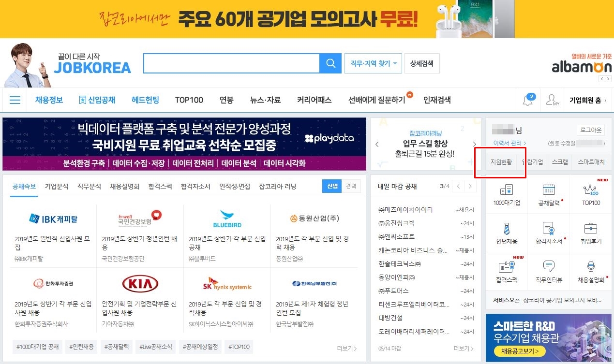Click the BLUEBIRD company logo
The image size is (614, 364).
pyautogui.click(x=227, y=218)
